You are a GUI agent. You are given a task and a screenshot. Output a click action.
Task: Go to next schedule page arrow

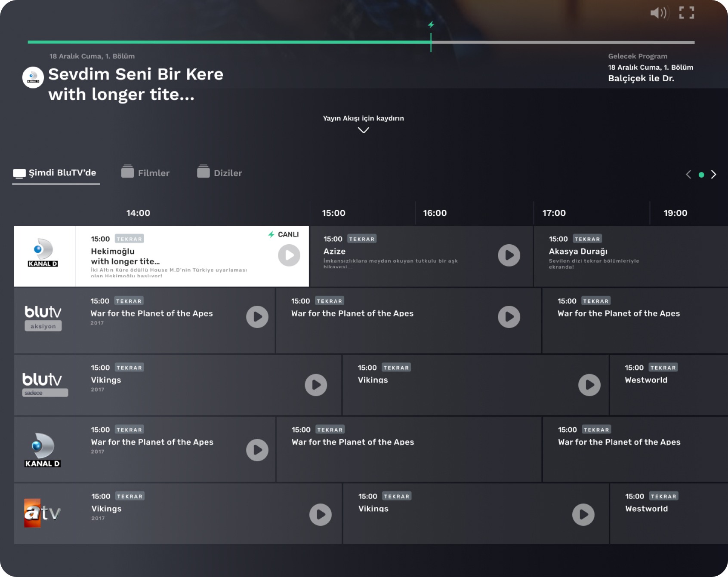(x=714, y=175)
